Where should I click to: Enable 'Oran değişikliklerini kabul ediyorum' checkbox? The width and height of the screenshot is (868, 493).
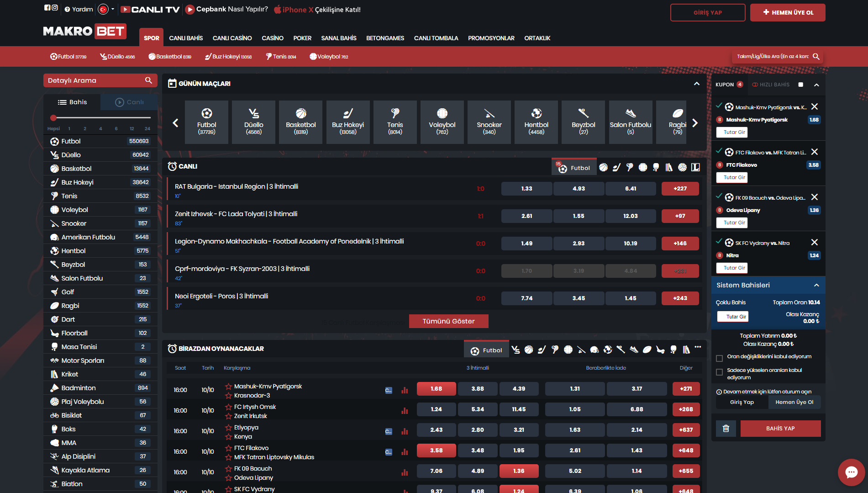coord(719,358)
